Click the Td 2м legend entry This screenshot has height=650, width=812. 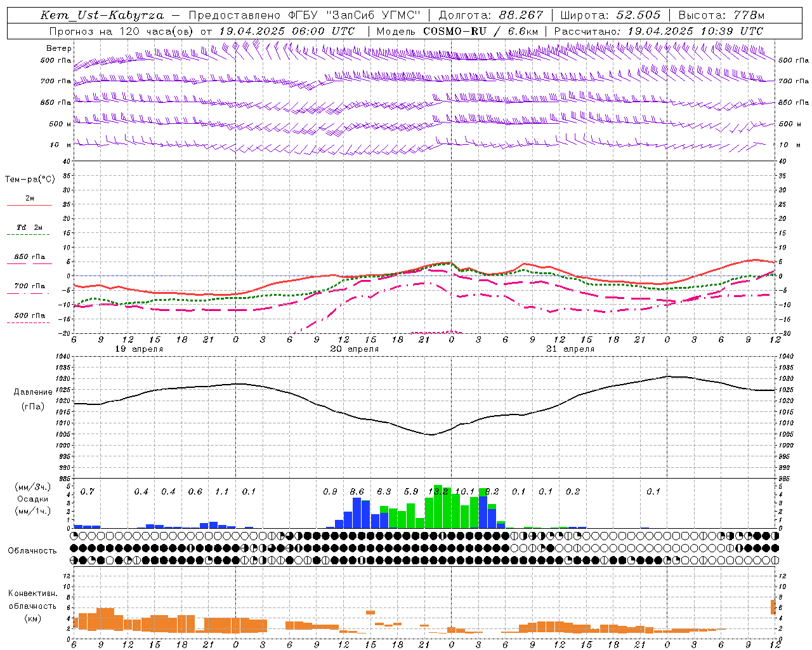click(x=29, y=227)
